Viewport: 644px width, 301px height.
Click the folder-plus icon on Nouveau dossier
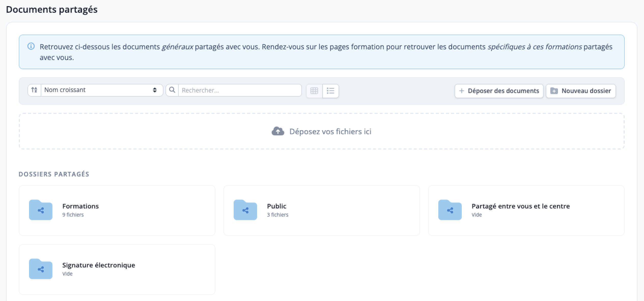554,91
